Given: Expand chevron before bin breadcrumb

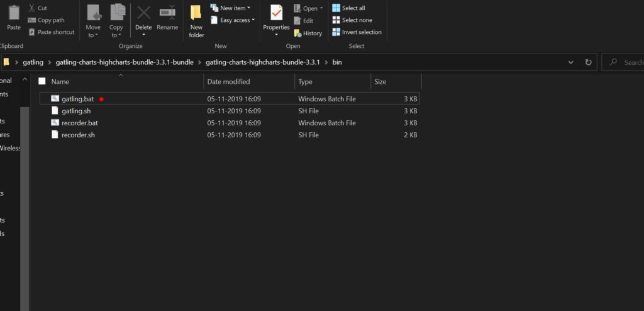Looking at the screenshot, I should [326, 62].
